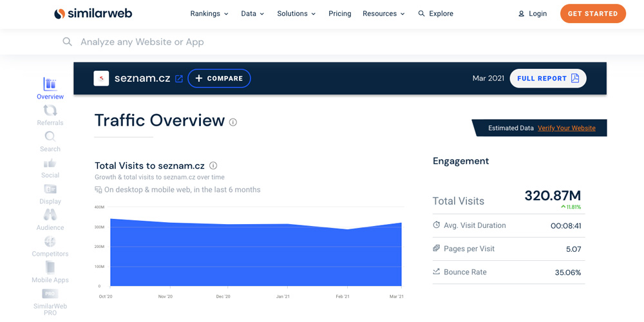Click the 00:08:41 duration value
Image resolution: width=644 pixels, height=322 pixels.
565,225
